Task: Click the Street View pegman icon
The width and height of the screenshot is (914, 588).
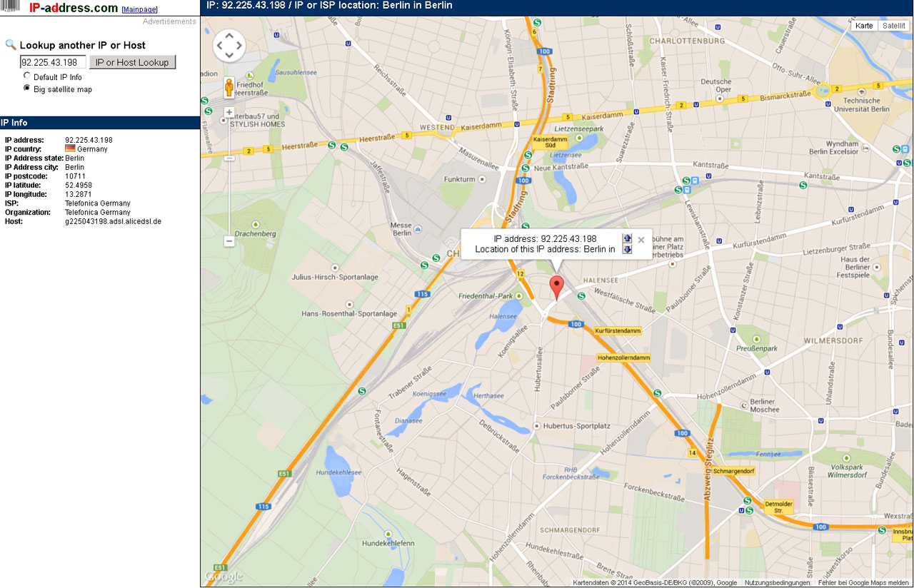Action: click(229, 87)
